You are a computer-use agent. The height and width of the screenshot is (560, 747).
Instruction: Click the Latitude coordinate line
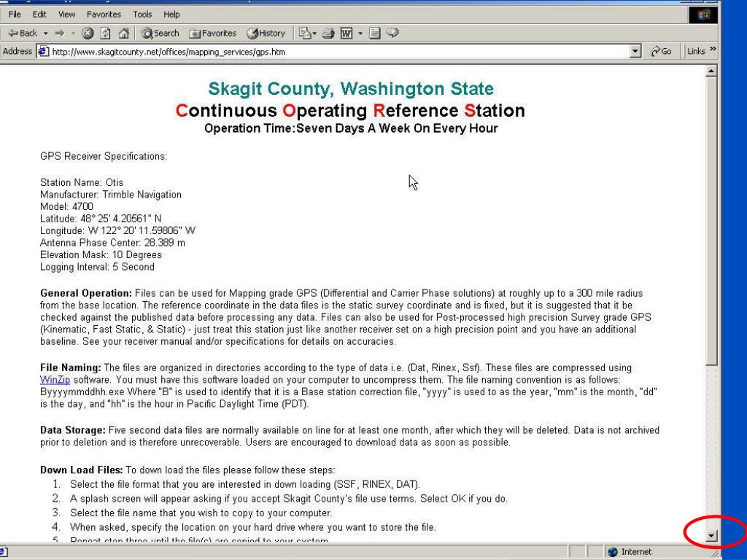[x=101, y=219]
